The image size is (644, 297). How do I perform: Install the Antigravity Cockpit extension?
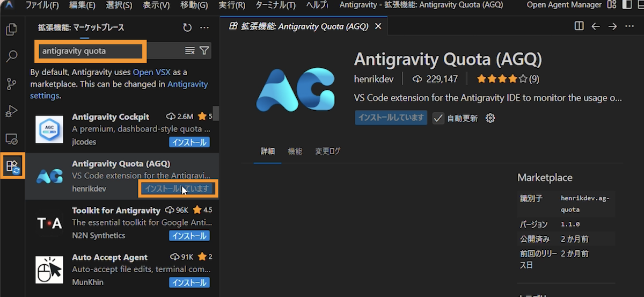click(x=189, y=142)
